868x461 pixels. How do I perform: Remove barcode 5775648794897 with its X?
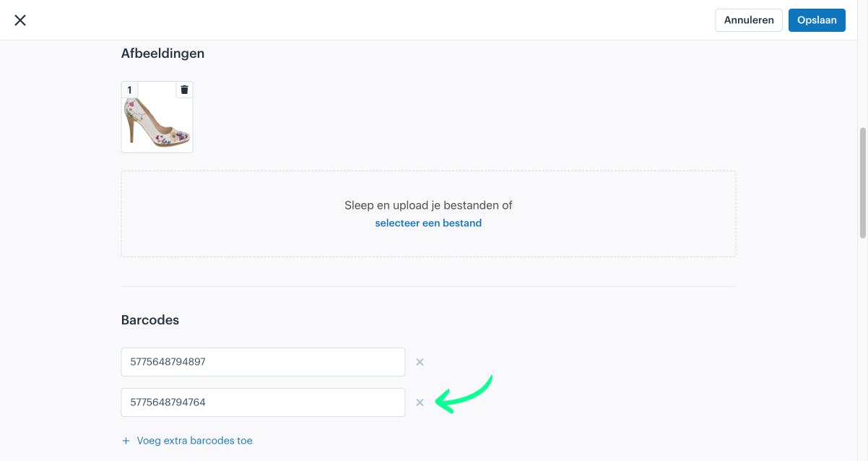tap(420, 362)
